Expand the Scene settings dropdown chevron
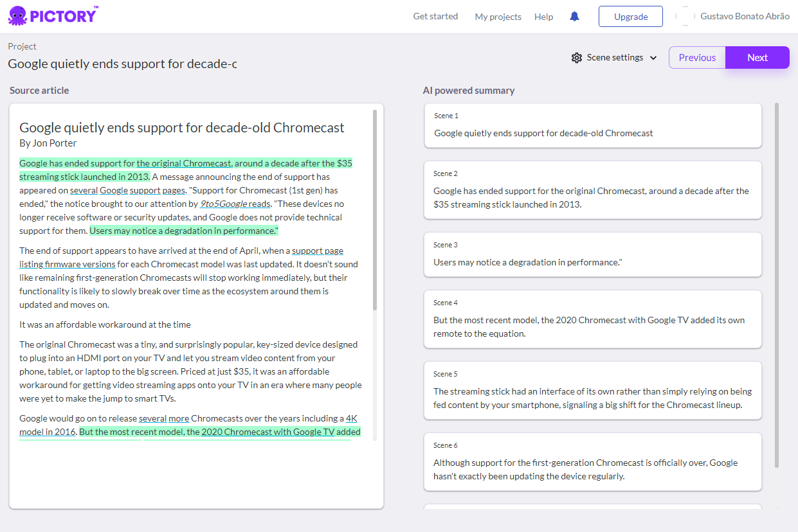Viewport: 798px width, 532px height. click(653, 58)
